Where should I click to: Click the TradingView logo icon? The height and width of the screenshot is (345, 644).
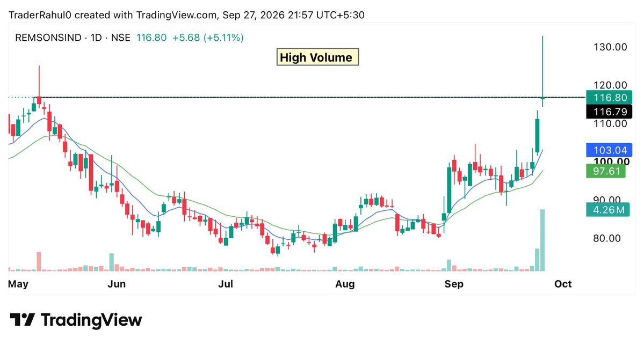coord(22,320)
